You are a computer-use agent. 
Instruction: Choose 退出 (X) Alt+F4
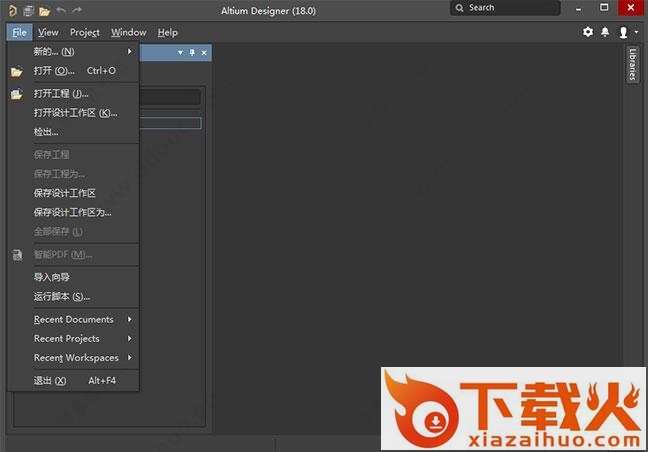coord(73,381)
